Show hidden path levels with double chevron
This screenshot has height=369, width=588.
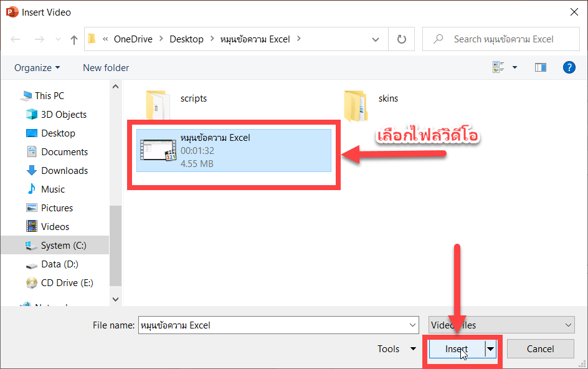(x=105, y=39)
